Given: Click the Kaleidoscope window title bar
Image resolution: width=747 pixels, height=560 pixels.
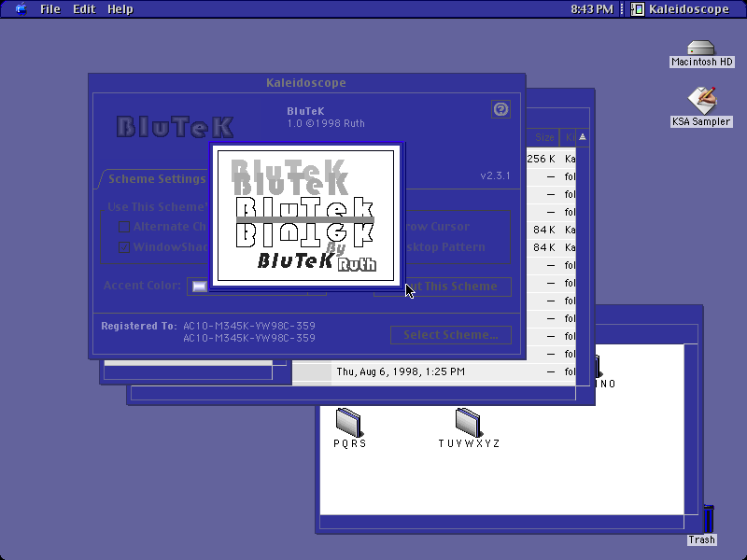Looking at the screenshot, I should (x=307, y=83).
